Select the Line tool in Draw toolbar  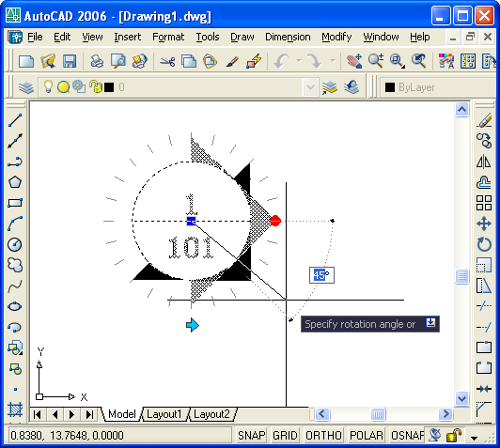[x=15, y=120]
